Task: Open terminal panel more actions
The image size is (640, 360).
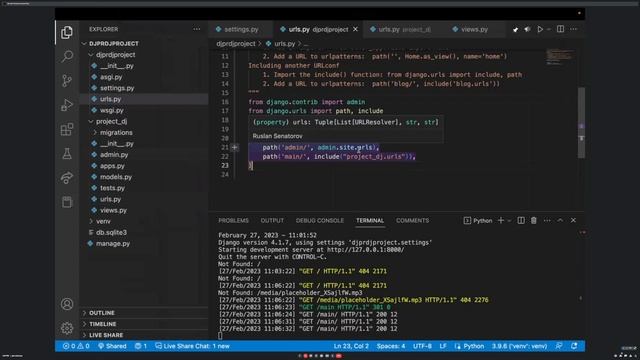Action: click(x=547, y=220)
